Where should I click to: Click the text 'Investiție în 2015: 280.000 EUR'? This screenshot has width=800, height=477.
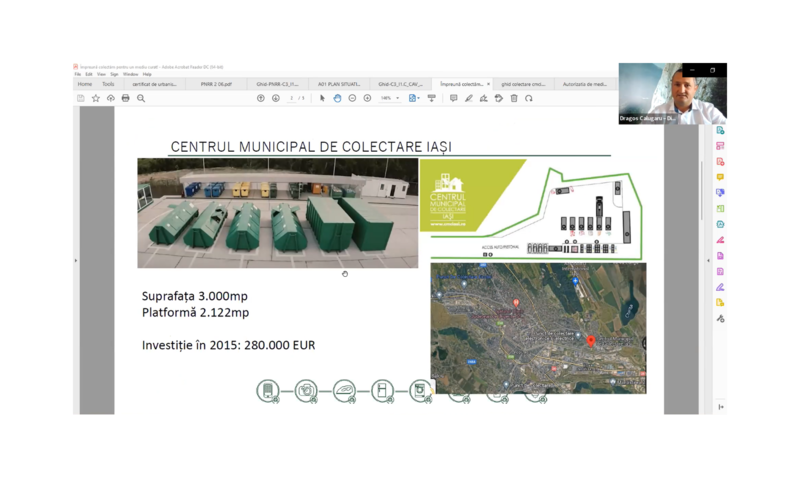point(229,345)
